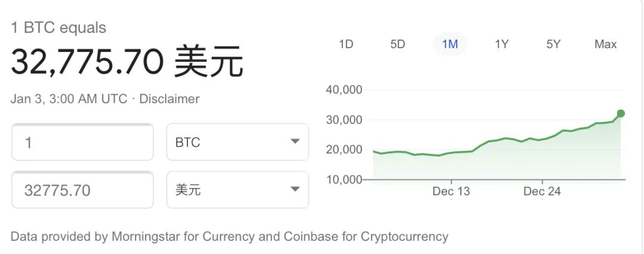The image size is (644, 254).
Task: Show the 1Y price history
Action: pyautogui.click(x=502, y=44)
